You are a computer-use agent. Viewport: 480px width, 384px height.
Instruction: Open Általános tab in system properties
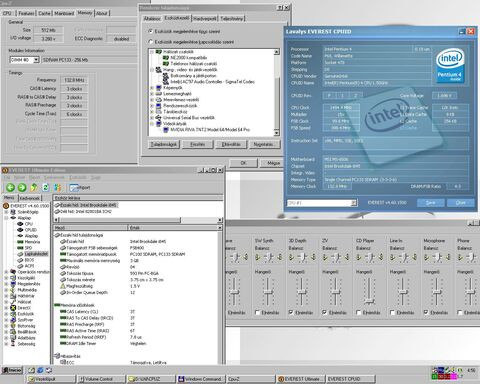click(x=152, y=19)
